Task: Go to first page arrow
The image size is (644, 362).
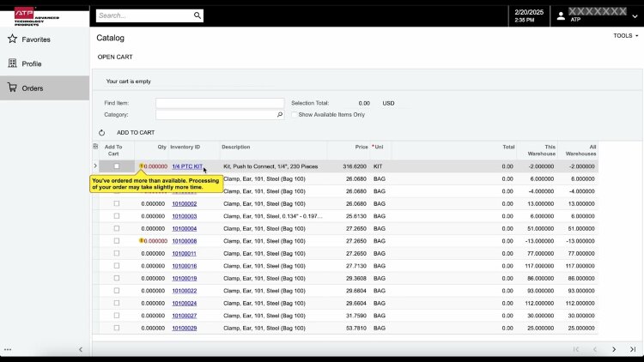Action: pos(576,349)
